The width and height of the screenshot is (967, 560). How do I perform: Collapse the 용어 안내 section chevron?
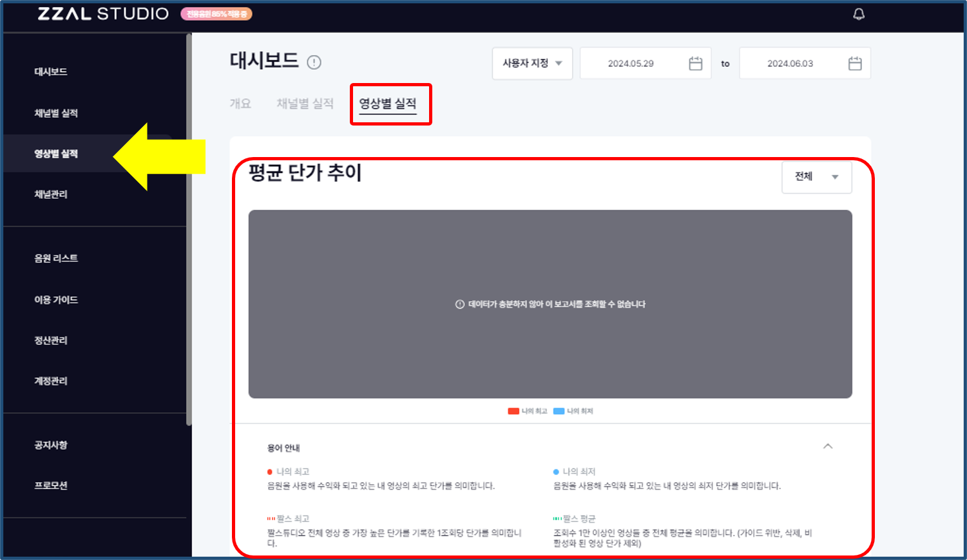tap(828, 446)
